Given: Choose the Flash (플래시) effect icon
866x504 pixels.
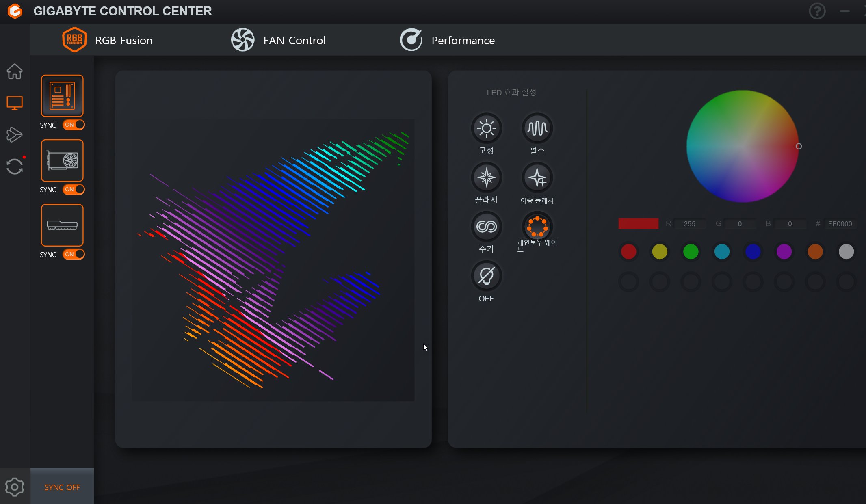Looking at the screenshot, I should tap(486, 178).
